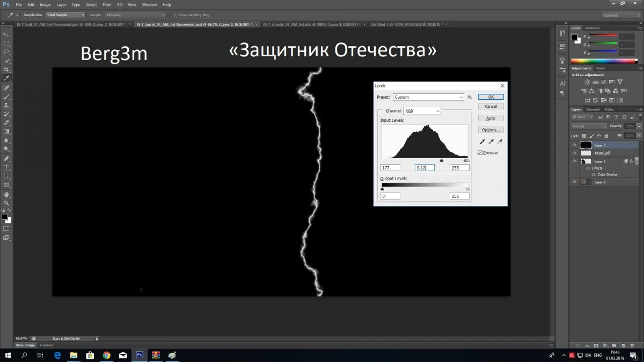Toggle Show Sampling Ring checkbox
The width and height of the screenshot is (644, 362).
174,15
